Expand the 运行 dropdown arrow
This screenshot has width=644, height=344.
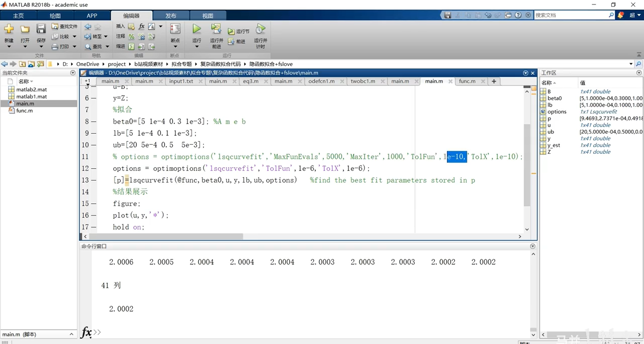tap(197, 47)
